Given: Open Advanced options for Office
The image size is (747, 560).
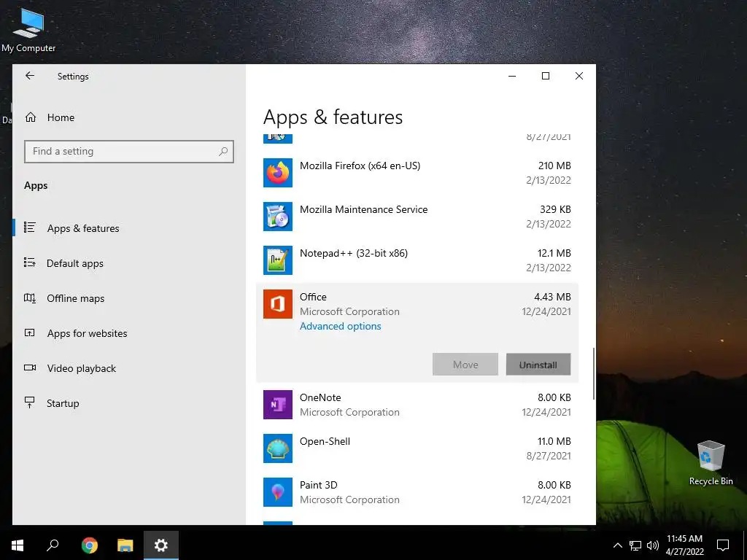Looking at the screenshot, I should click(340, 326).
